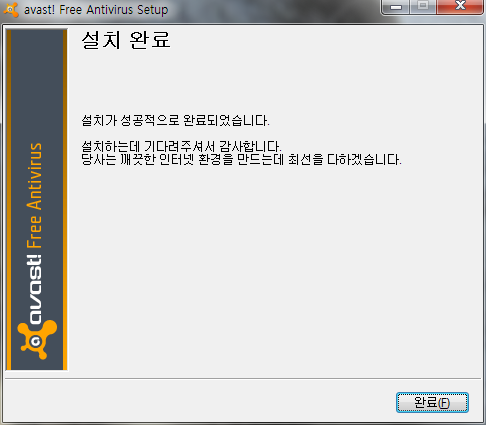Click the text 설치하는데 기다려주셔서 감사합니다.

[181, 146]
